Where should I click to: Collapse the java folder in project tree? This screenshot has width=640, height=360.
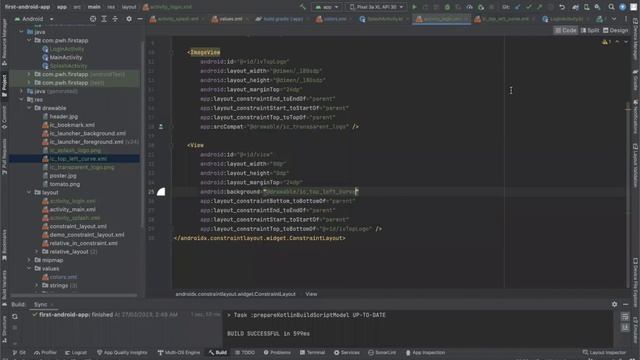21,31
